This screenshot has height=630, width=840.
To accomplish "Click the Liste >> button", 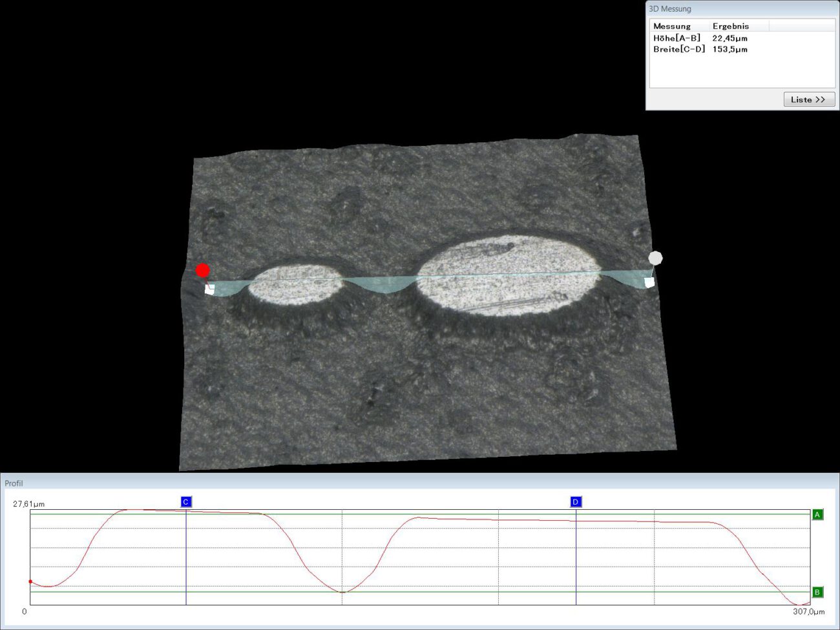I will 809,100.
